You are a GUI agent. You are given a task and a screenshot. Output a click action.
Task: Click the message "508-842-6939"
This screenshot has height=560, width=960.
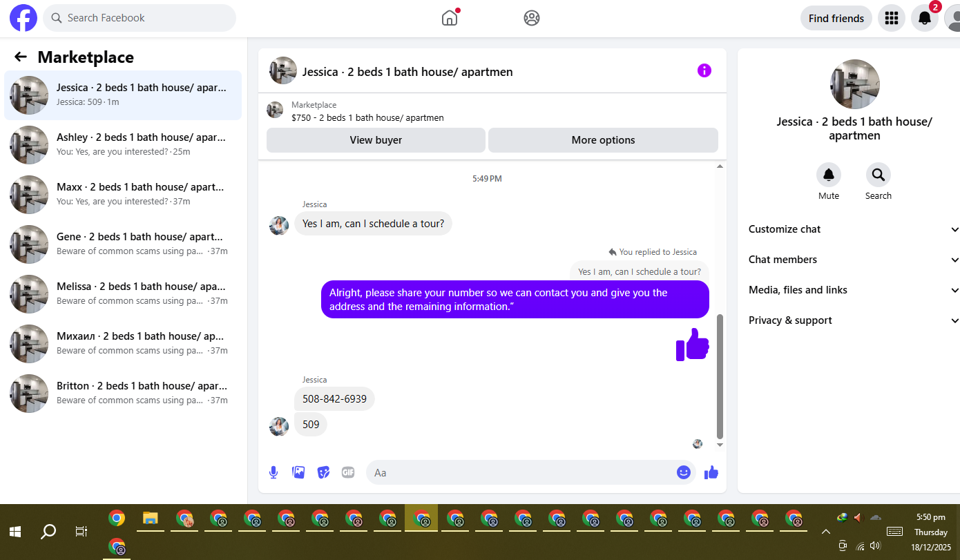334,399
